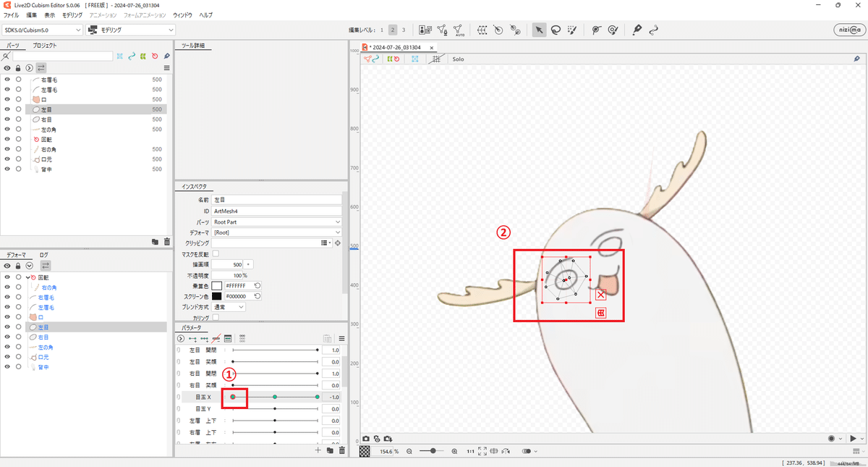The height and width of the screenshot is (467, 868).
Task: Select the lasso selection tool
Action: point(555,30)
